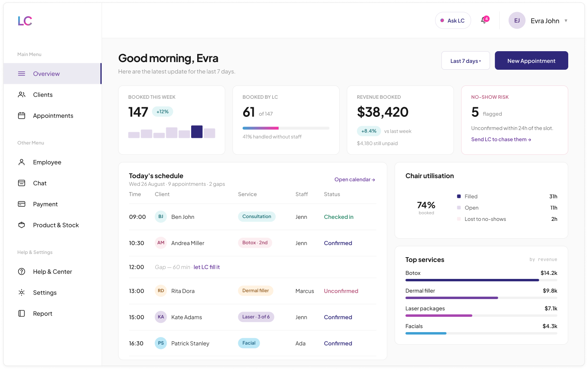Click Andrea Miller's AM avatar
This screenshot has width=588, height=370.
161,243
